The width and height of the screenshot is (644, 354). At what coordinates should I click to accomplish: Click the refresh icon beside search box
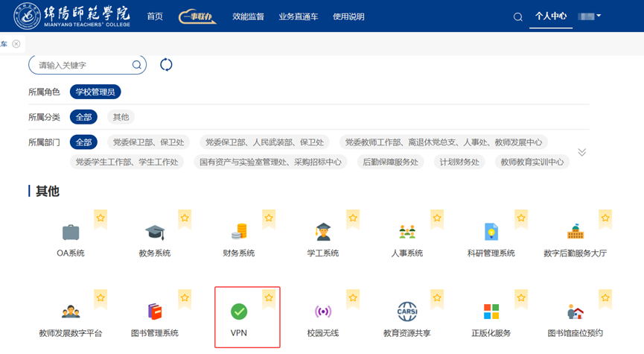coord(166,65)
